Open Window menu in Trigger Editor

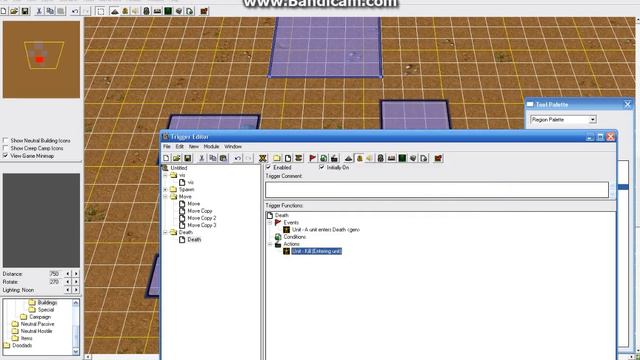point(233,147)
